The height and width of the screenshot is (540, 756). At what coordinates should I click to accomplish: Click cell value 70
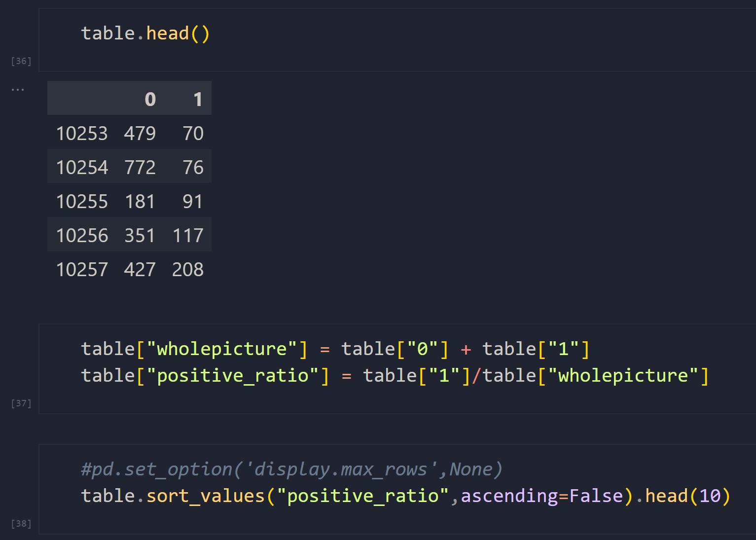click(193, 134)
